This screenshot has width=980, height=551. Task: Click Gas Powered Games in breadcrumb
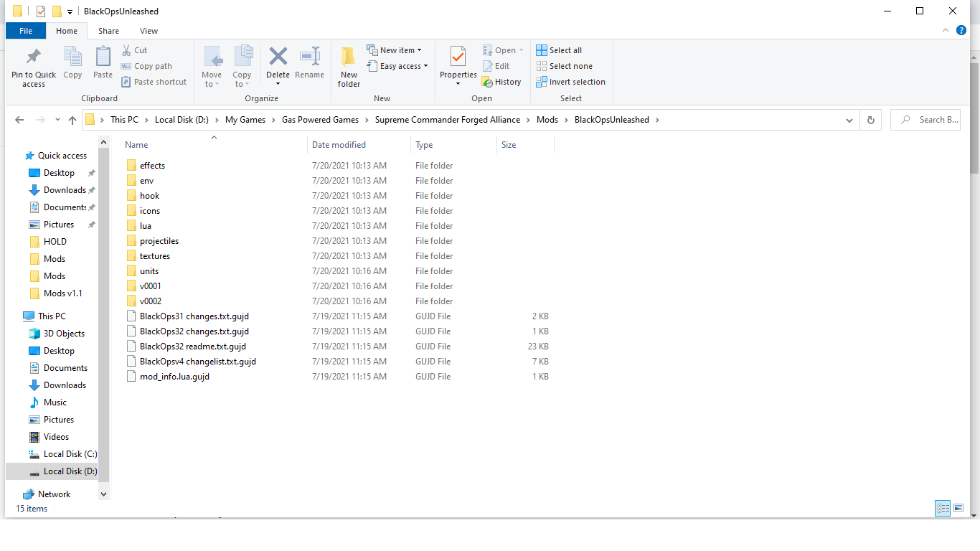pos(320,120)
